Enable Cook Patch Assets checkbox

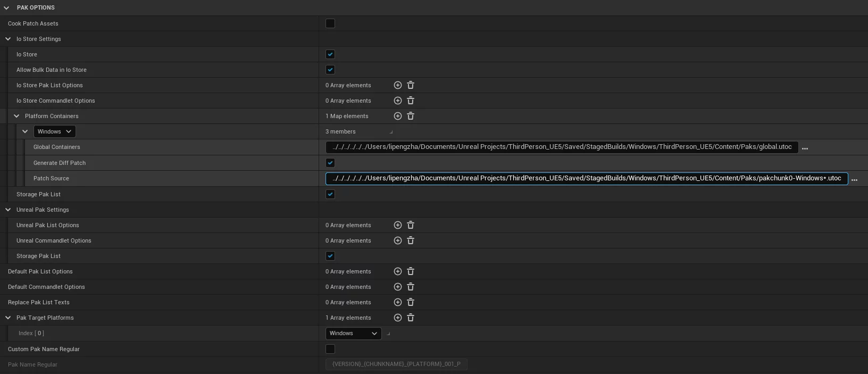330,23
